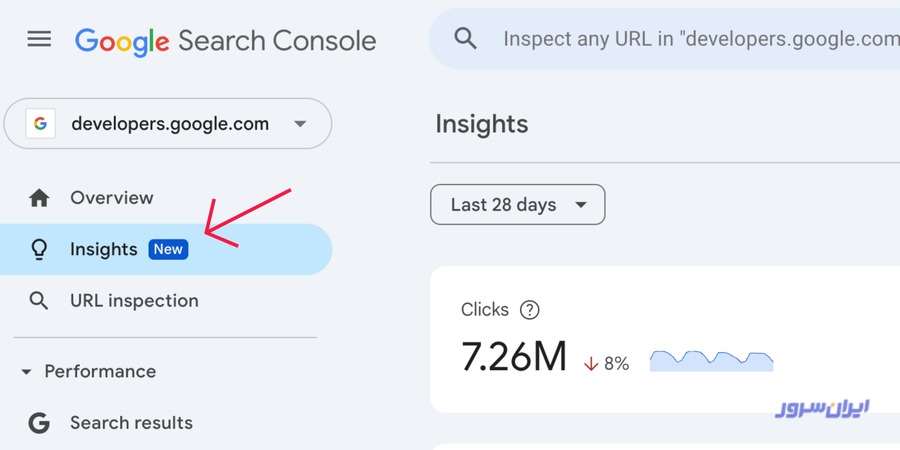
Task: Click the Google Search Console logo
Action: point(226,41)
